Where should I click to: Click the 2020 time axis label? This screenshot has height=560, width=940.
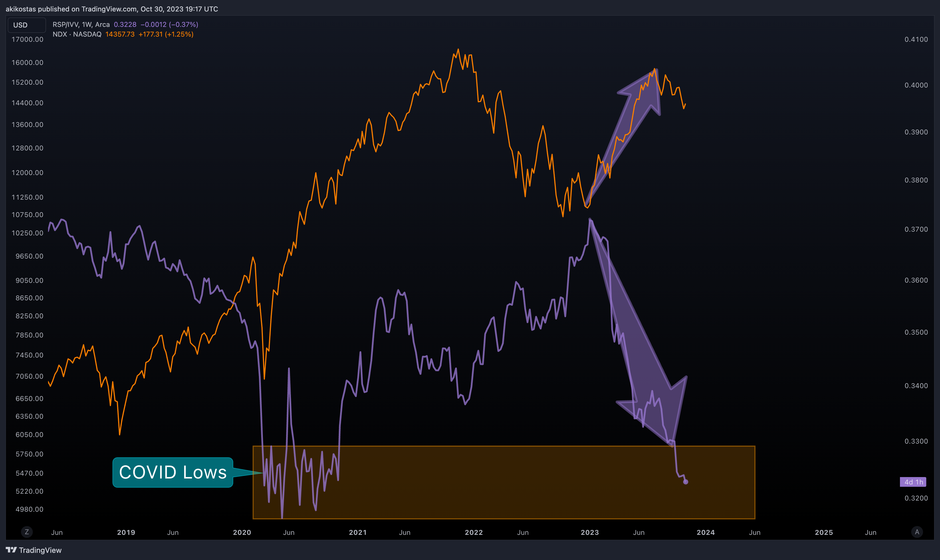pos(242,533)
